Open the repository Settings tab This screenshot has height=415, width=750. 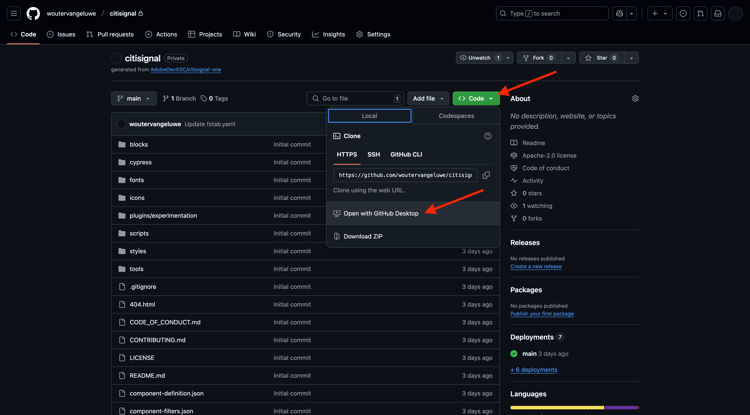tap(373, 34)
